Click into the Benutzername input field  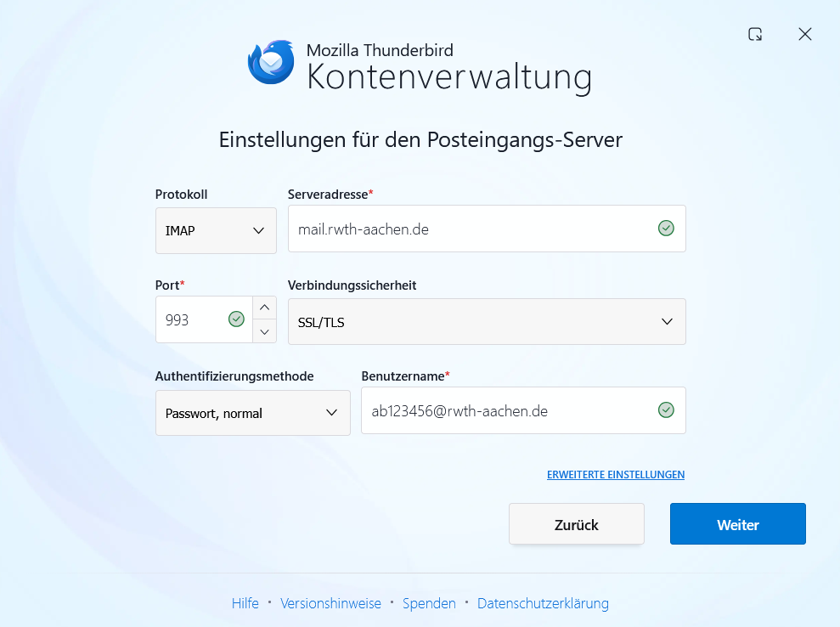click(x=523, y=410)
